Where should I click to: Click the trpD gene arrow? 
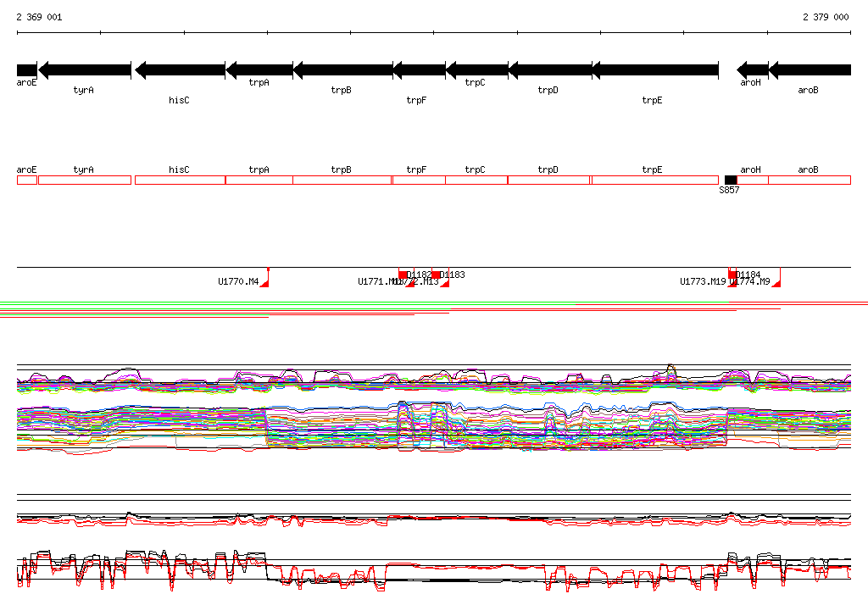(549, 69)
